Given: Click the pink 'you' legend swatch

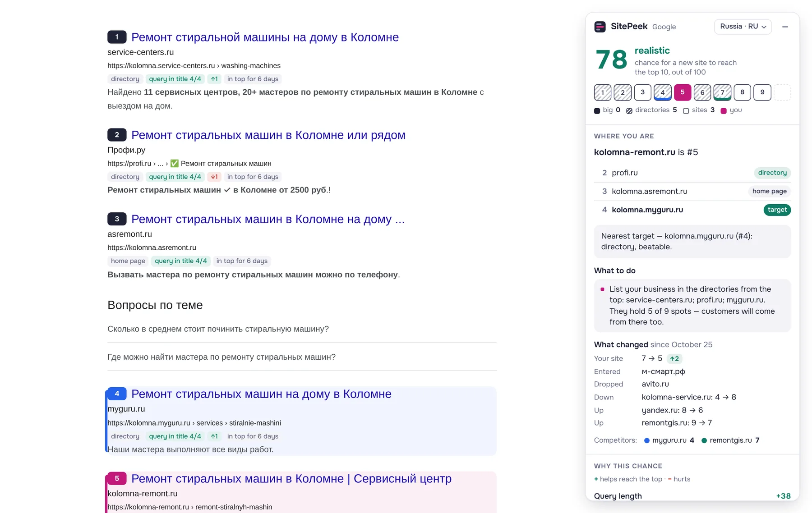Looking at the screenshot, I should pos(724,110).
